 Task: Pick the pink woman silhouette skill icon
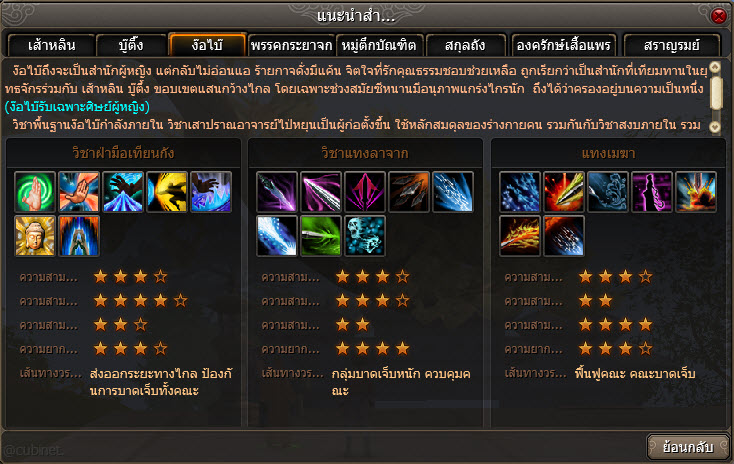click(652, 191)
